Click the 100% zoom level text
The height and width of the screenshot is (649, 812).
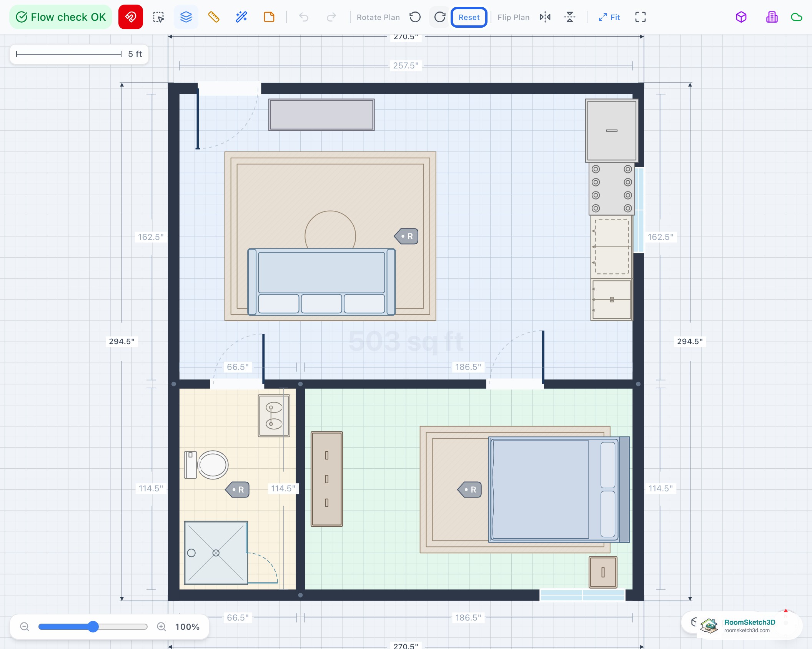pyautogui.click(x=187, y=627)
